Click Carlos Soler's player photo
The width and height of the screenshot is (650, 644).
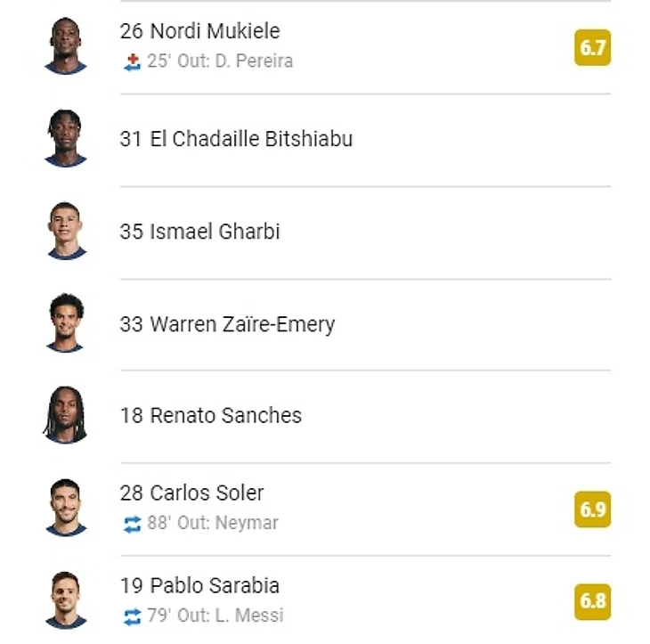pos(66,508)
